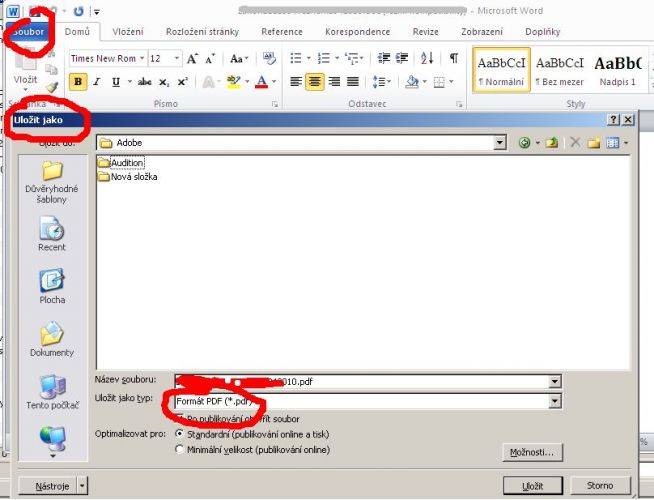
Task: Click the Nástroje button
Action: (48, 486)
